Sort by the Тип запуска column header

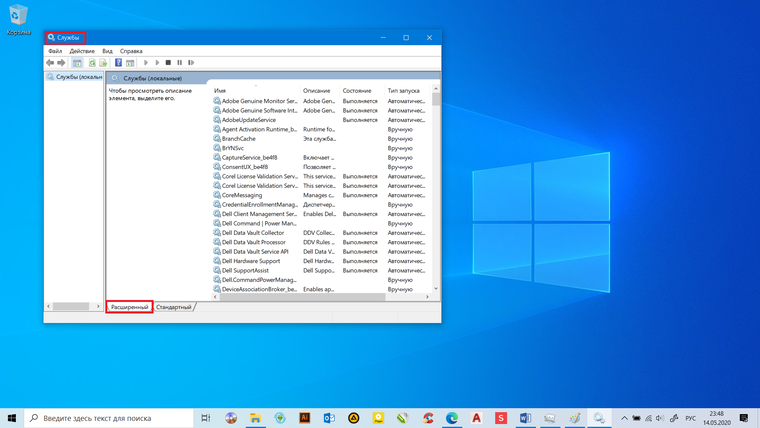click(x=407, y=91)
